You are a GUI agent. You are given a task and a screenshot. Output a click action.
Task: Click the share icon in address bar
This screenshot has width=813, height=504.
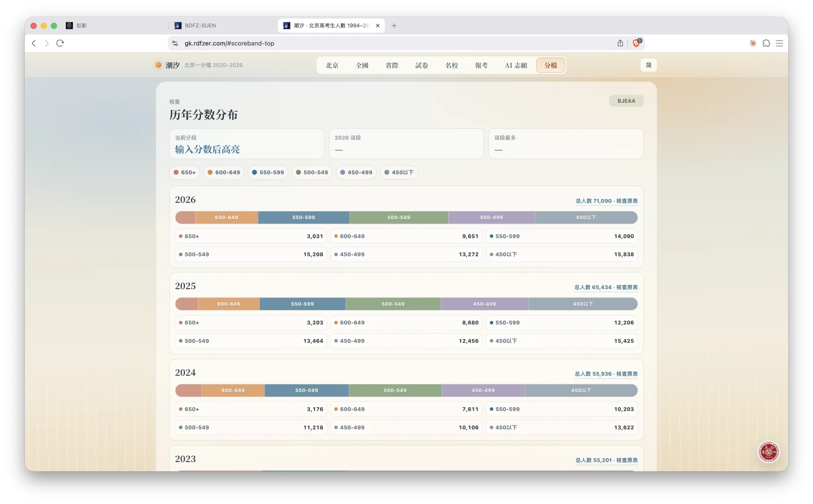(x=620, y=43)
